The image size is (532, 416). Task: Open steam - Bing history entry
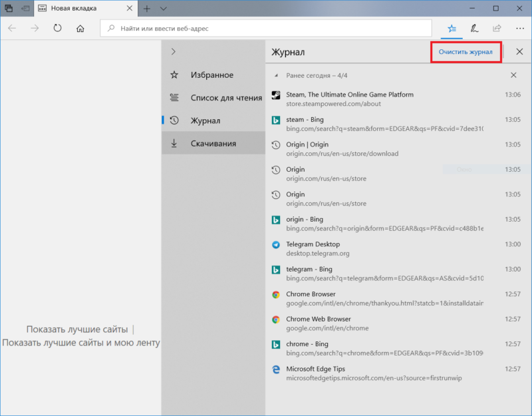click(x=398, y=124)
